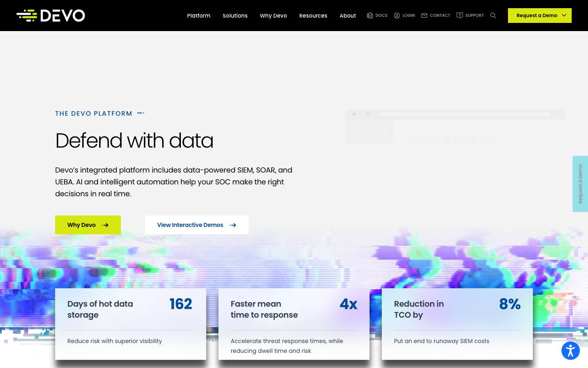Click Put an end to runaway SIEM costs
Screen dimensions: 588x368
tap(441, 341)
